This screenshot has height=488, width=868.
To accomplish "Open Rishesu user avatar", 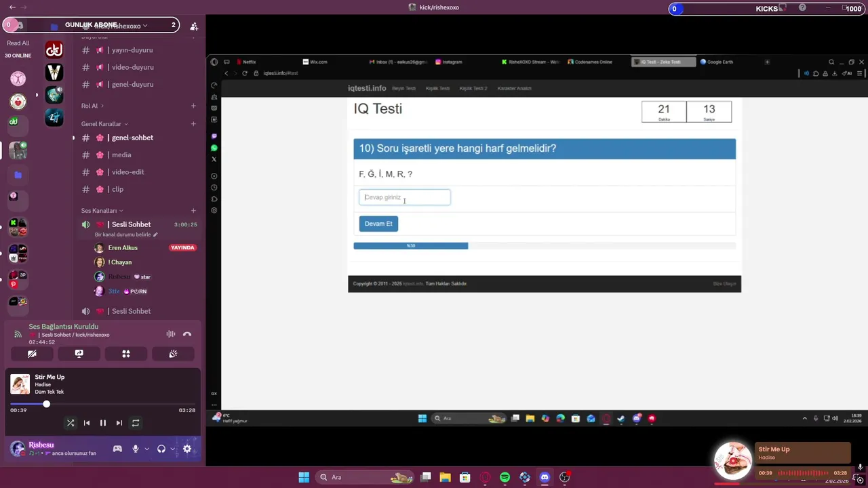I will pos(18,449).
